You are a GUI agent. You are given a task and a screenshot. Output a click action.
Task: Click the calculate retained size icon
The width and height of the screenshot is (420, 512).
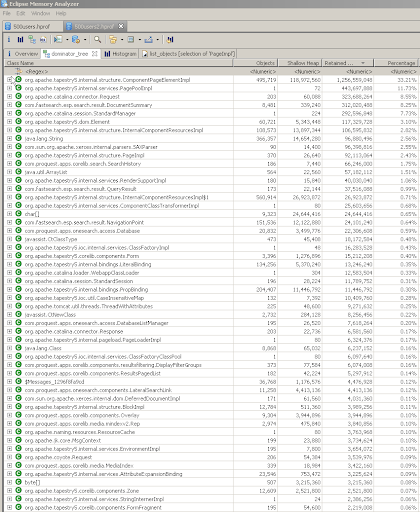131,40
